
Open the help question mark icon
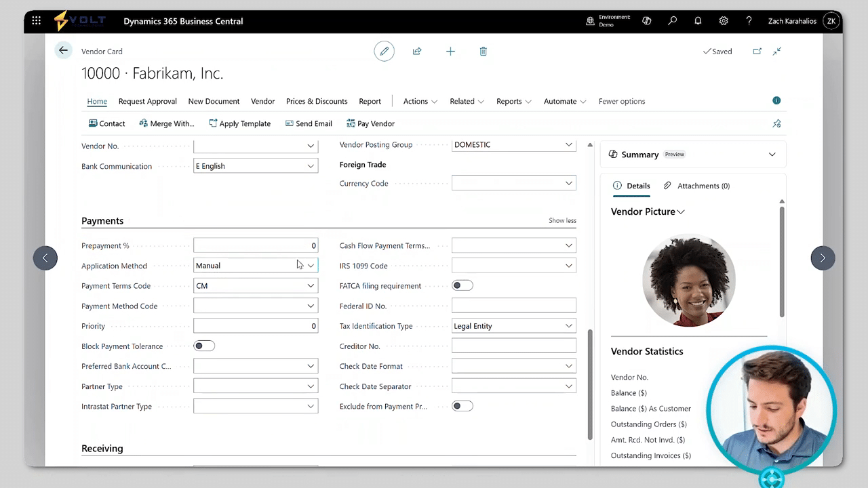pyautogui.click(x=749, y=21)
